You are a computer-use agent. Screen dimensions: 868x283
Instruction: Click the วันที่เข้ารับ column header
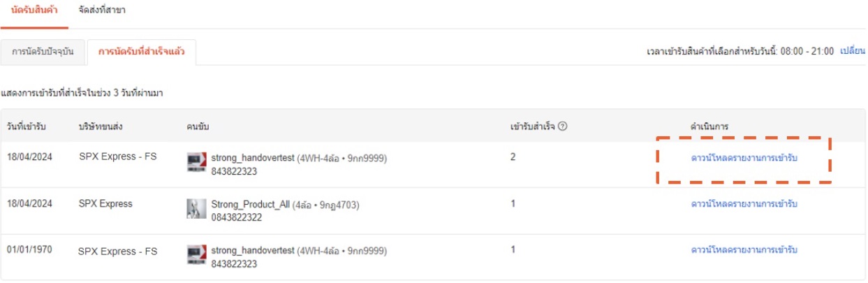[27, 126]
